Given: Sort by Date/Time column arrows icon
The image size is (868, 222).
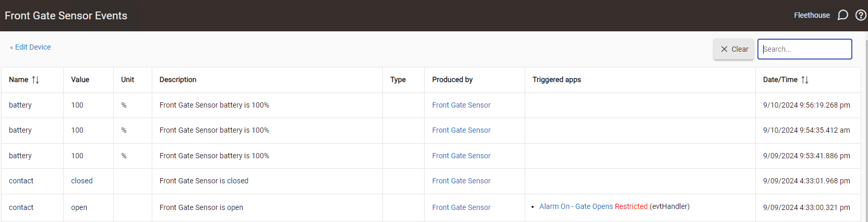Looking at the screenshot, I should [805, 80].
